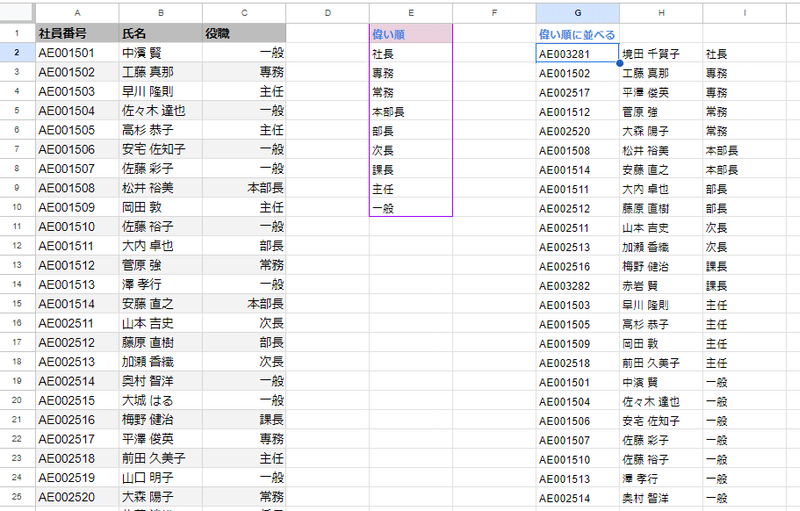Select row 2 header
The width and height of the screenshot is (800, 511).
pos(17,53)
